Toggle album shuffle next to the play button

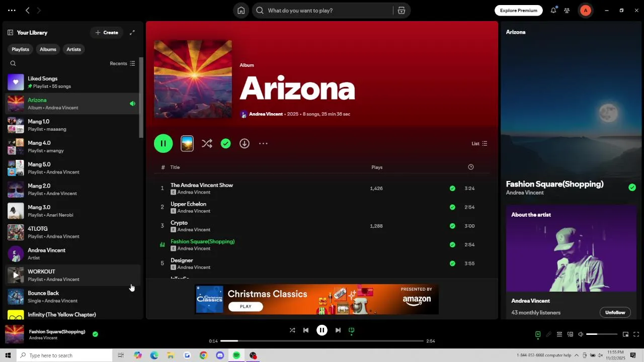207,144
